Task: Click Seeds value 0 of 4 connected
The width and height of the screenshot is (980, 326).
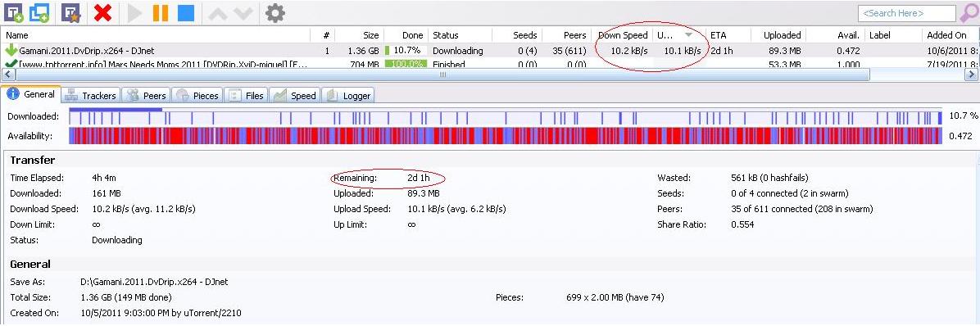Action: pos(790,193)
